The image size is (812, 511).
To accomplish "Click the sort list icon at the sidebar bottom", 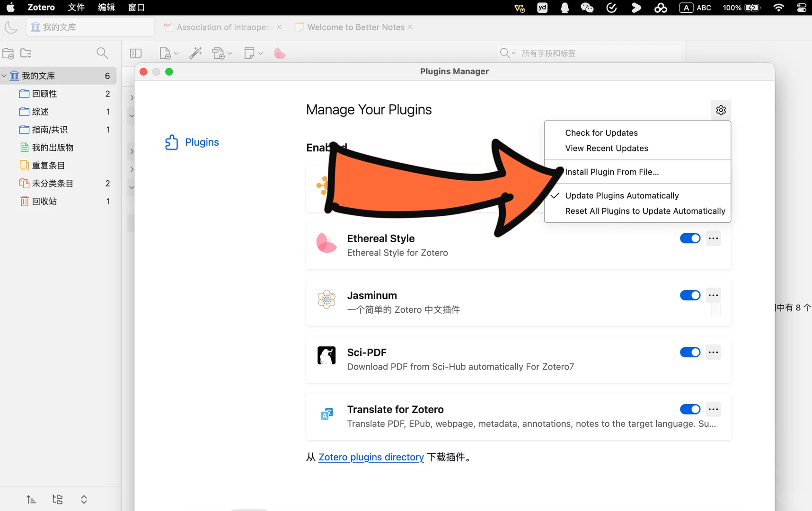I will [31, 500].
